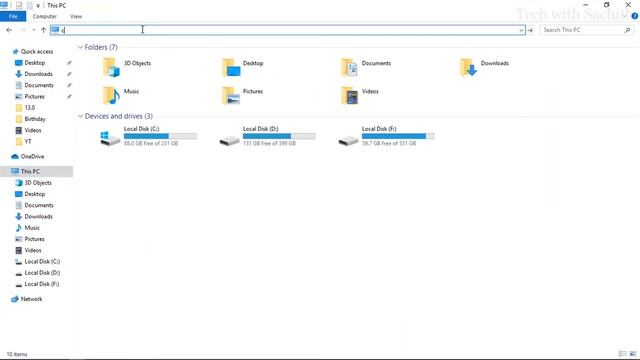Open 3D Objects under This PC tree
The image size is (640, 360).
38,183
